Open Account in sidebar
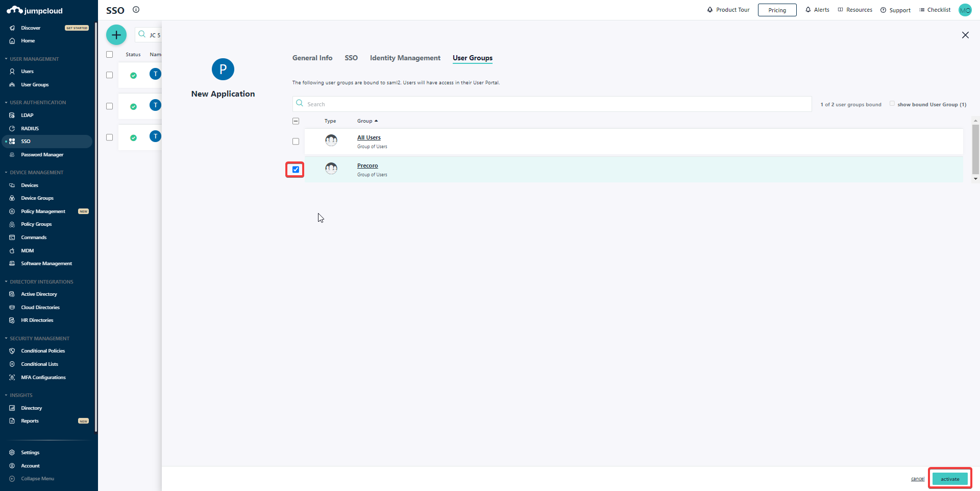 tap(30, 466)
